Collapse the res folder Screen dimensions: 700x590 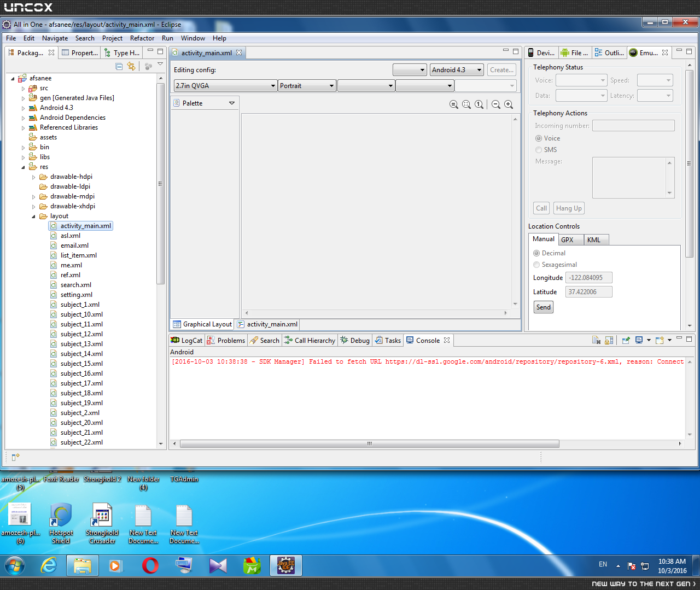tap(23, 167)
